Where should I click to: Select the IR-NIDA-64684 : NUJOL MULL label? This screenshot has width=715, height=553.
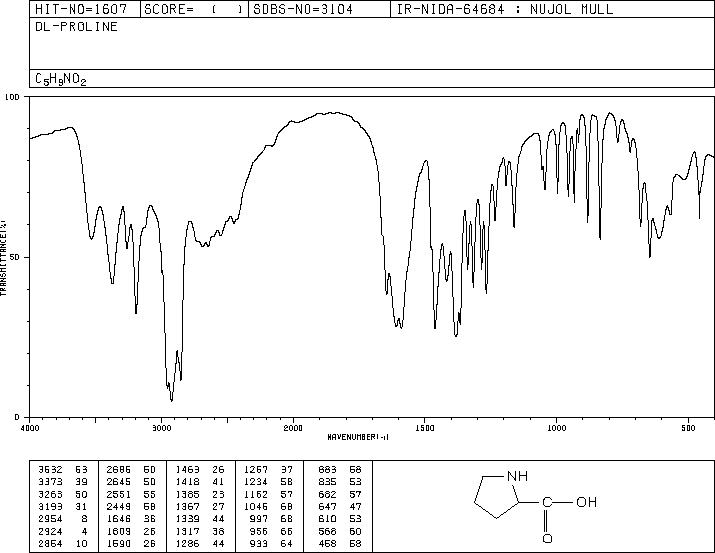(x=505, y=9)
